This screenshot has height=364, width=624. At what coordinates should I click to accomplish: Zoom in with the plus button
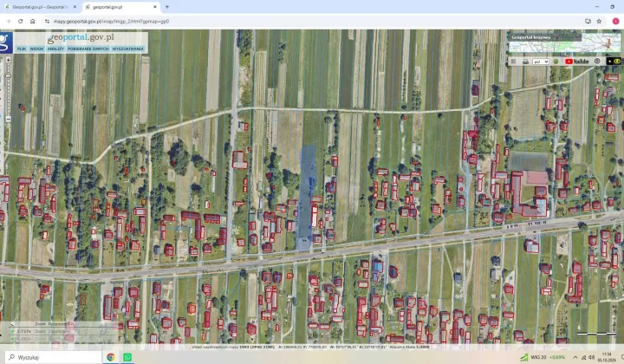point(8,60)
